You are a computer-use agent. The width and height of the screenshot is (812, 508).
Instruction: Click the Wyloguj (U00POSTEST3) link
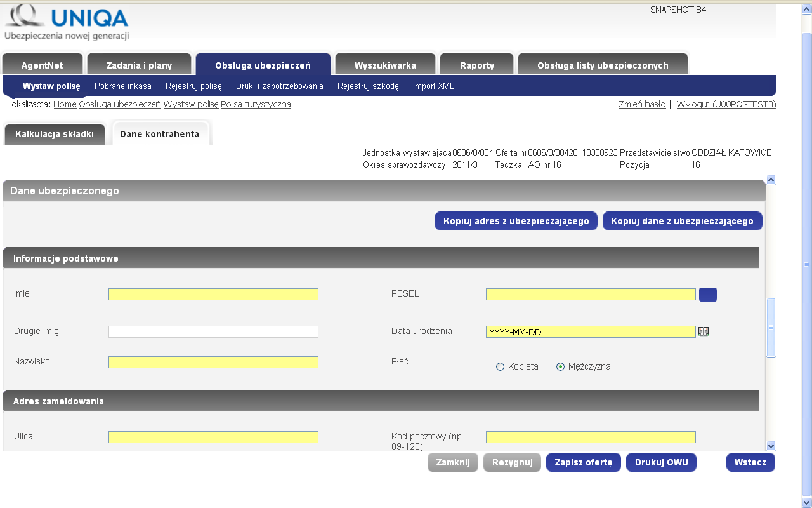point(726,104)
